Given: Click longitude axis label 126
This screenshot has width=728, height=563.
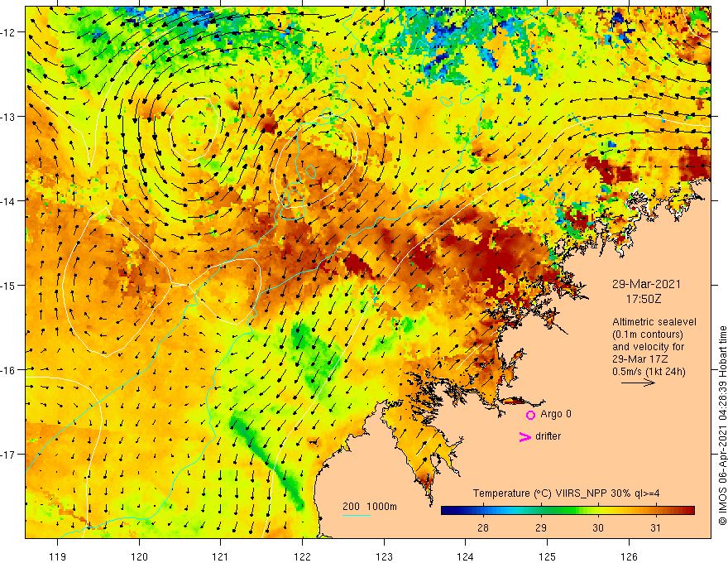Looking at the screenshot, I should [629, 556].
